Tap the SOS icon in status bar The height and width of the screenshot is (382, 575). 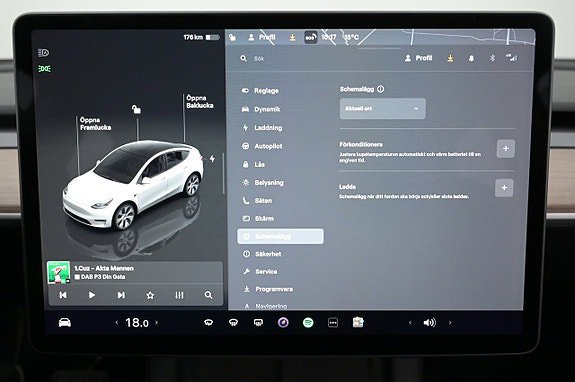[x=311, y=37]
